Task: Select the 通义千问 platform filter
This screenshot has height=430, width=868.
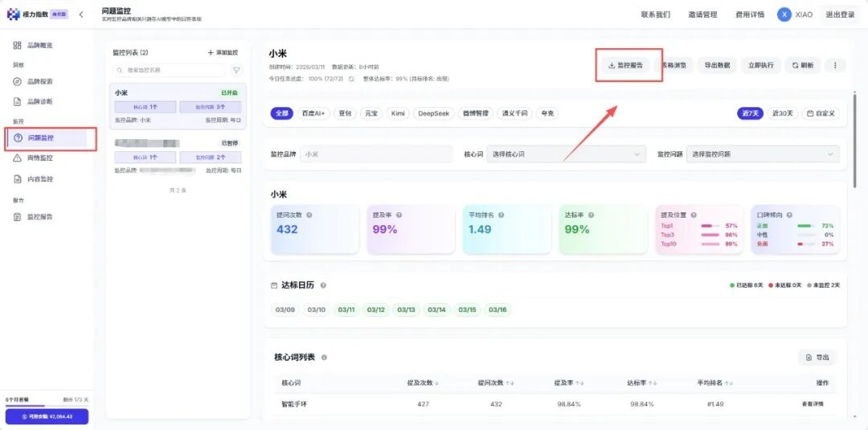Action: coord(514,113)
